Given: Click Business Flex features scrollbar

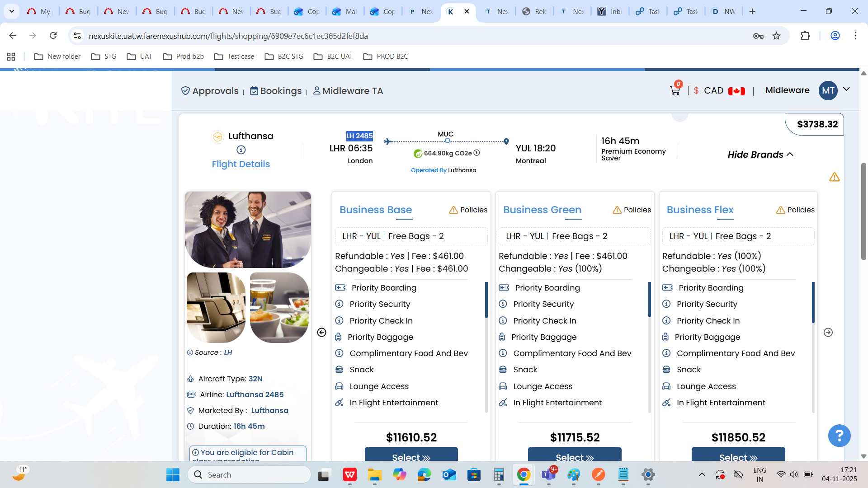Looking at the screenshot, I should point(813,303).
